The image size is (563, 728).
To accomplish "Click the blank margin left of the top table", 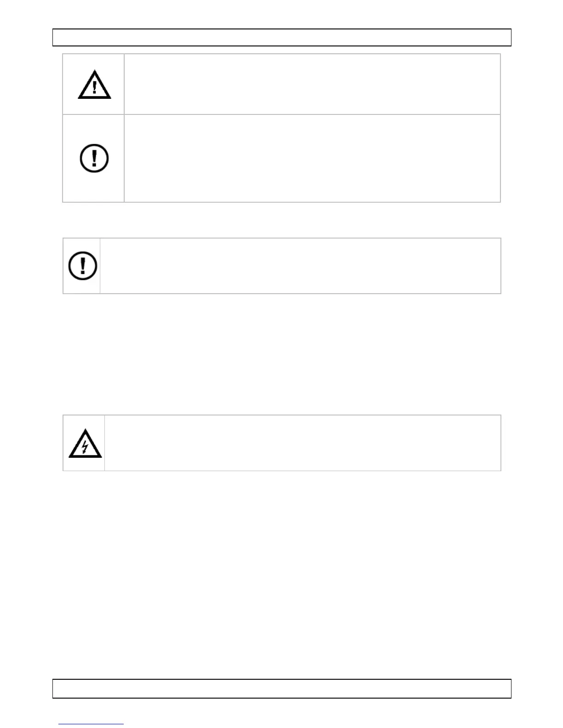I will point(28,129).
